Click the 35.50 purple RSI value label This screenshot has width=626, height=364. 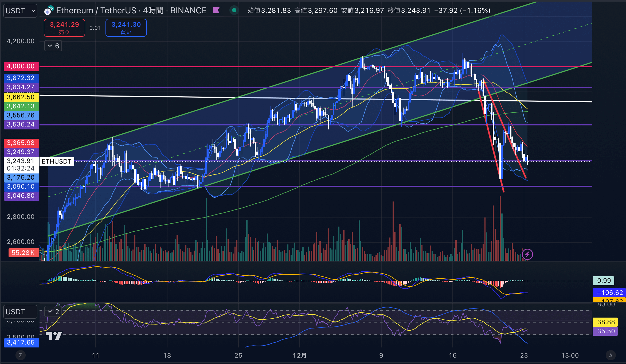pyautogui.click(x=605, y=331)
